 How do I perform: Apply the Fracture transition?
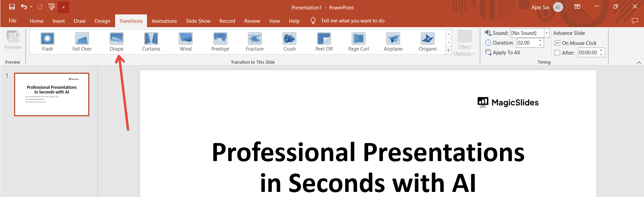tap(255, 42)
